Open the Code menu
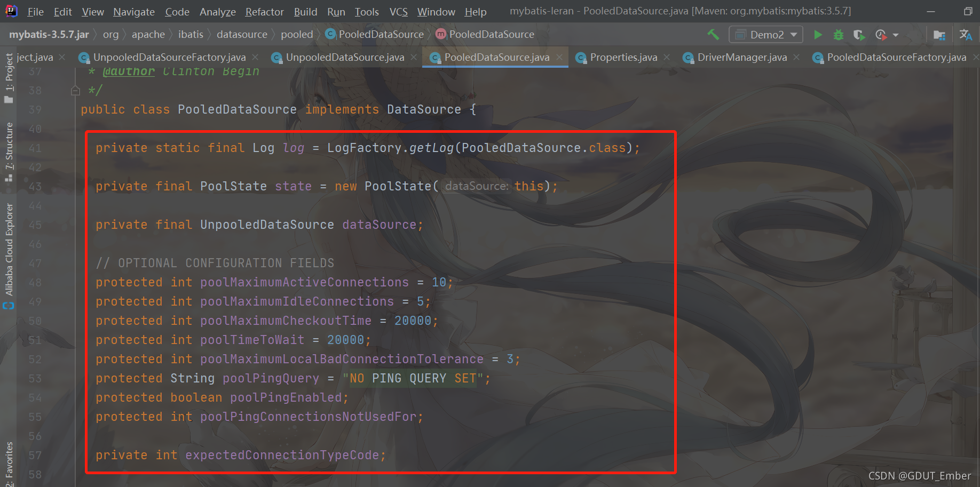Viewport: 980px width, 487px height. (177, 12)
